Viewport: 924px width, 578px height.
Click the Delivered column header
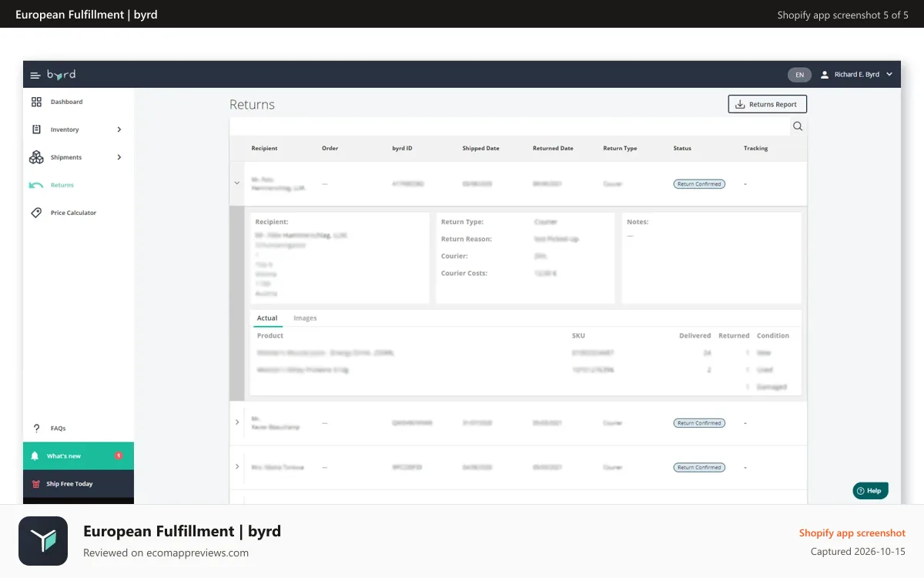[695, 336]
